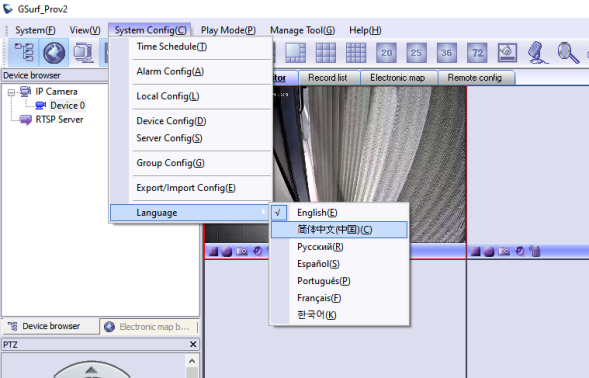Select Korean 한국어(K) language option

(x=339, y=315)
